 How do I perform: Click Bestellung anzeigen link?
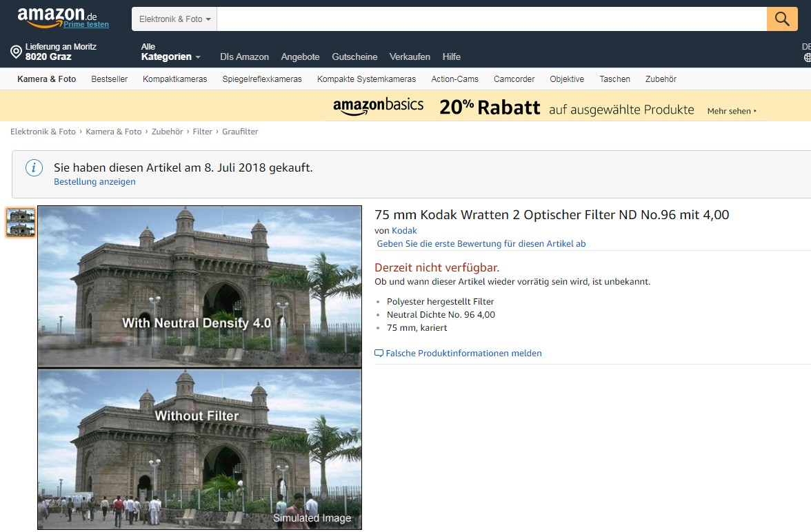coord(94,181)
